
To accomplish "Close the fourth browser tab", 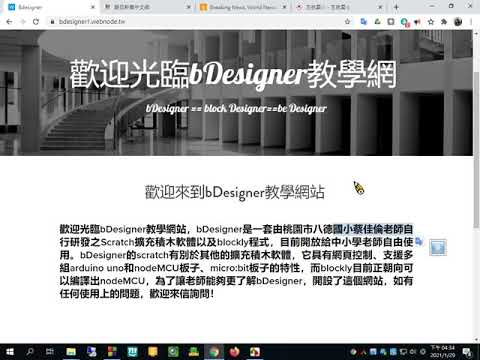I will pyautogui.click(x=380, y=7).
